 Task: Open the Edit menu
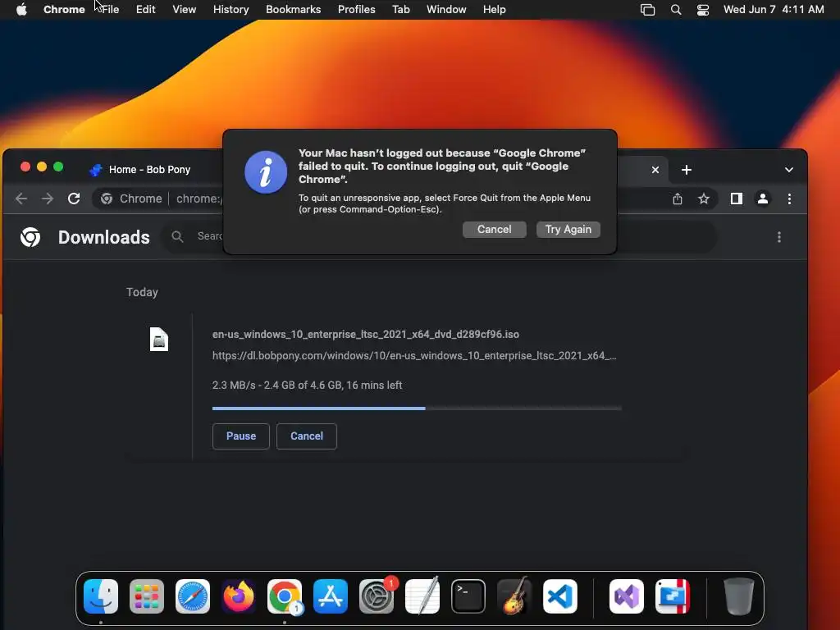pyautogui.click(x=146, y=9)
